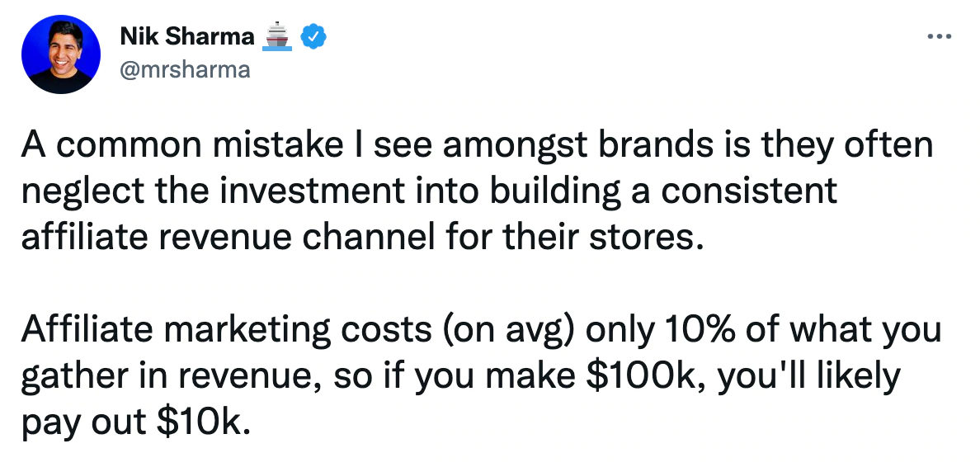Open the @mrsharma handle link
Viewport: 980px width, 467px height.
coord(185,69)
